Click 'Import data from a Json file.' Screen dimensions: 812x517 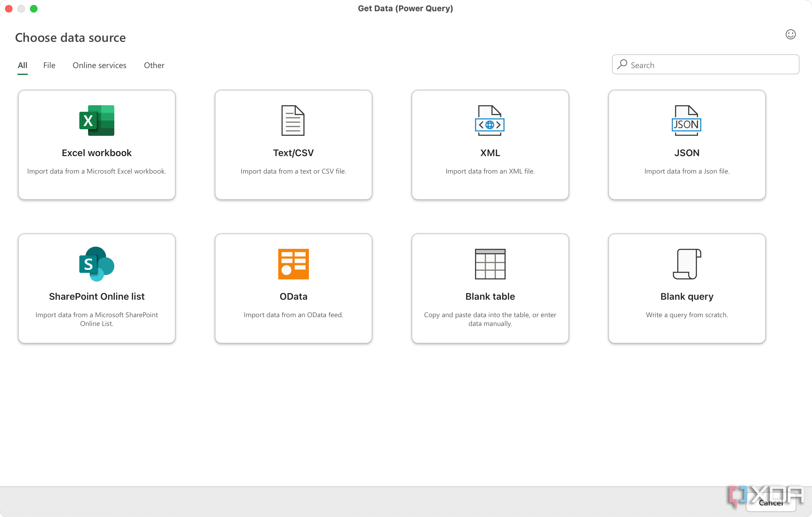click(687, 171)
